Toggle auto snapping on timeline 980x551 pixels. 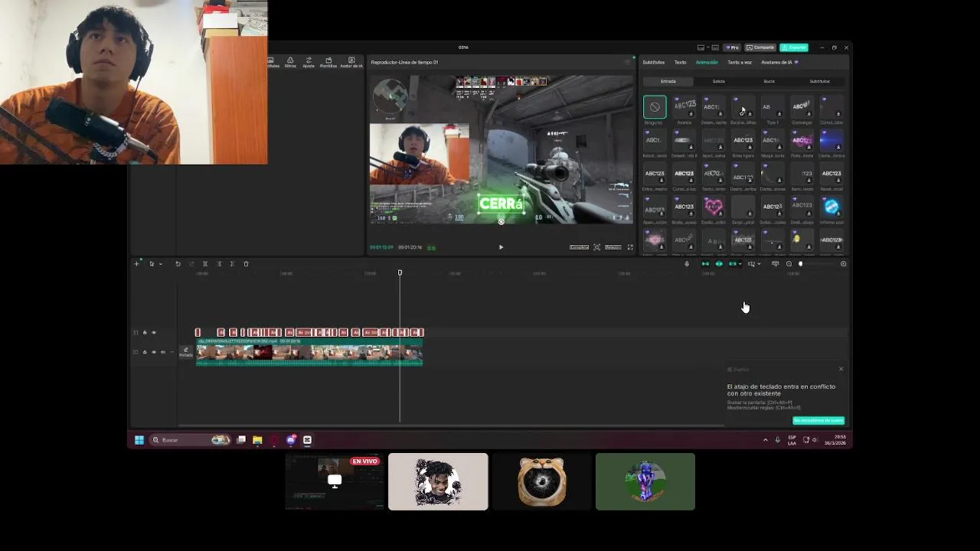719,264
